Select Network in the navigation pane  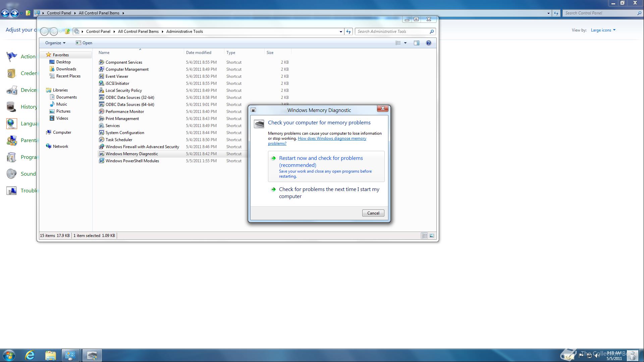(60, 146)
